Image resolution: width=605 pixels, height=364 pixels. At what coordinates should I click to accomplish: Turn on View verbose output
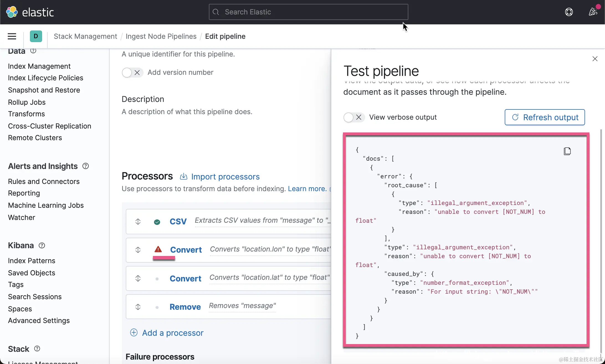pos(354,117)
